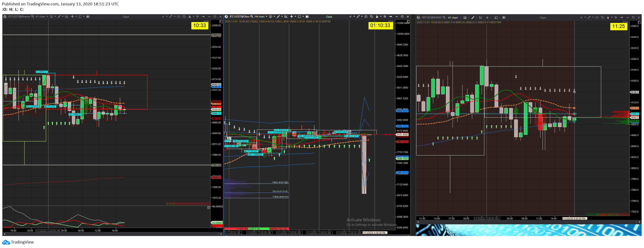Select crosshair plus tool in Binance chart

[72, 17]
